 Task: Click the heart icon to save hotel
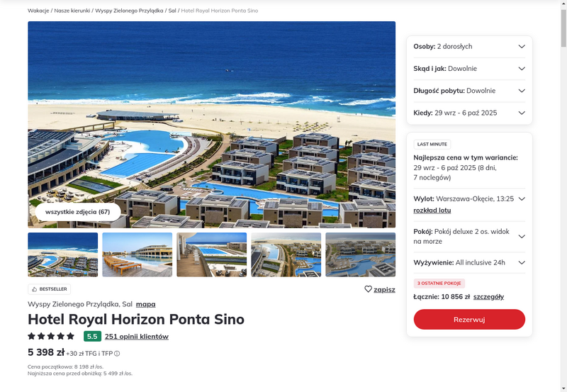pos(368,289)
